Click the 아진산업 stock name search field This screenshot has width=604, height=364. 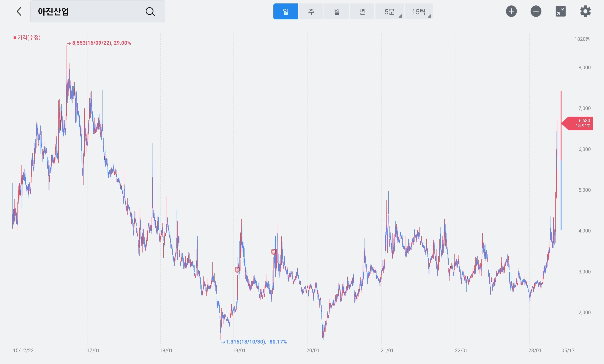click(98, 11)
